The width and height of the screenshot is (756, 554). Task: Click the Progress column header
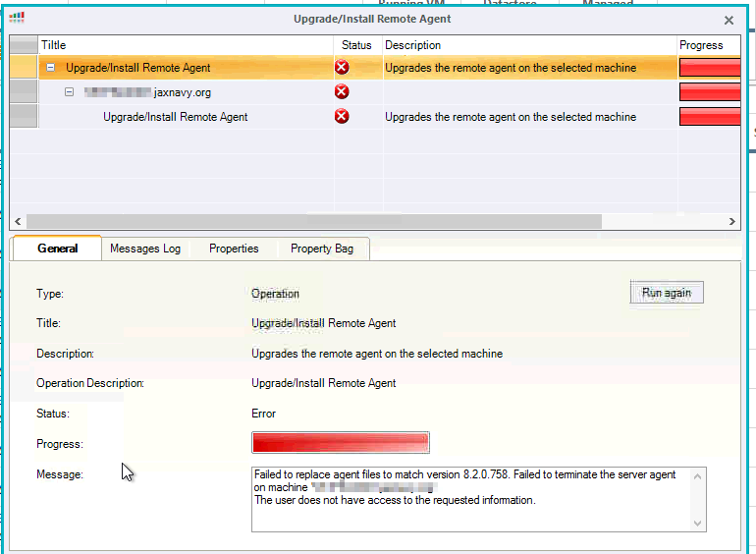(709, 45)
